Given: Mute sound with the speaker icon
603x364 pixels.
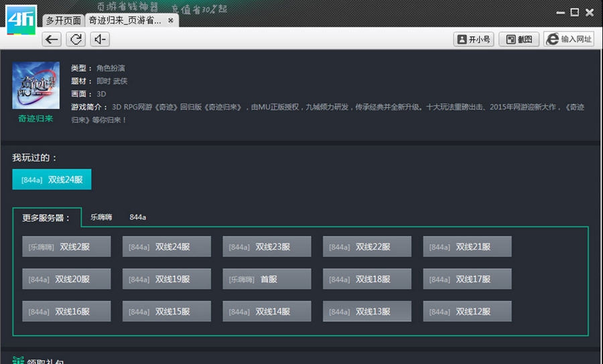Looking at the screenshot, I should 100,39.
